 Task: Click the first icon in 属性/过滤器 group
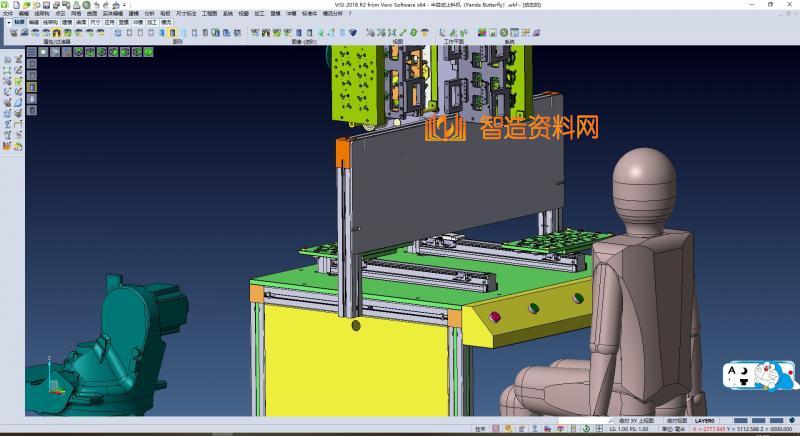coord(13,32)
